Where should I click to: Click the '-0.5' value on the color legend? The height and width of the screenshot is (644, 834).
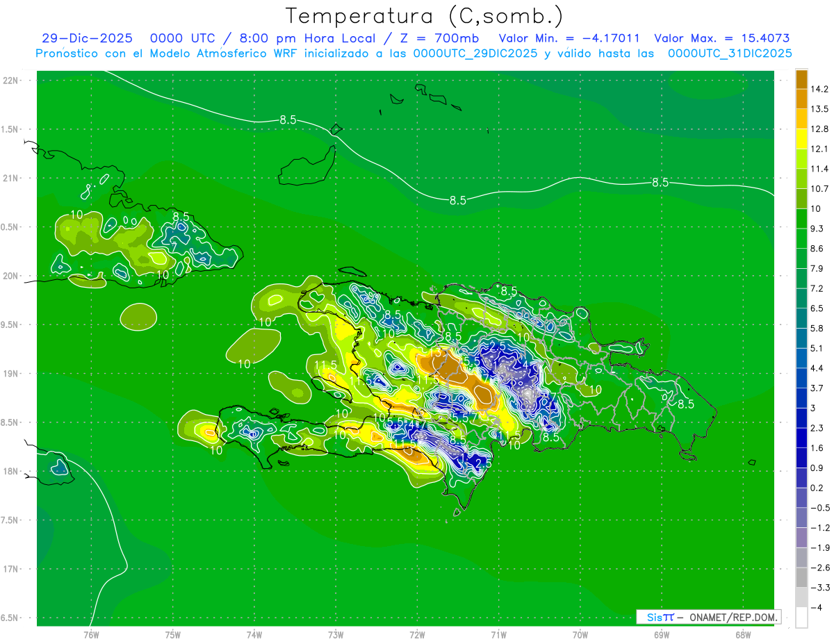pyautogui.click(x=820, y=507)
